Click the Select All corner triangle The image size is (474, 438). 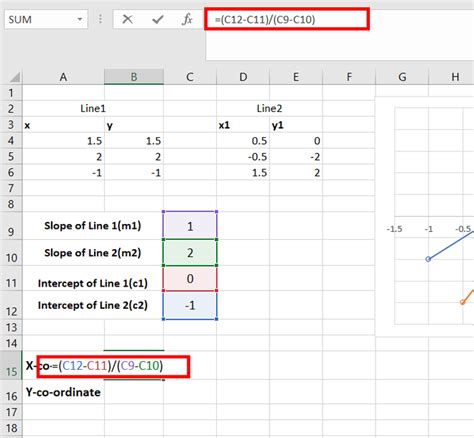[15, 77]
